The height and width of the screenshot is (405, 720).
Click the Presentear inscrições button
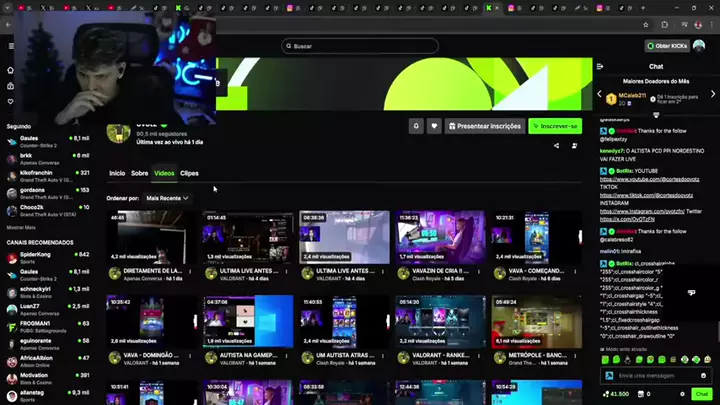point(484,126)
